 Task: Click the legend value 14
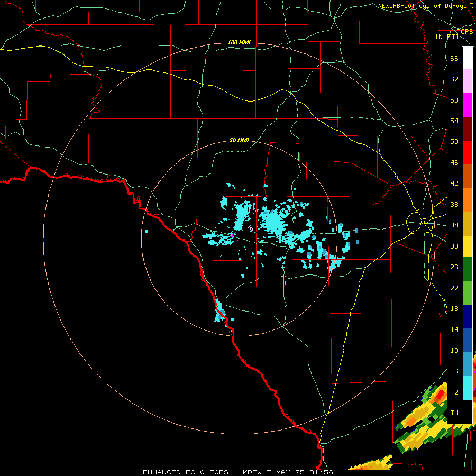[x=454, y=329]
